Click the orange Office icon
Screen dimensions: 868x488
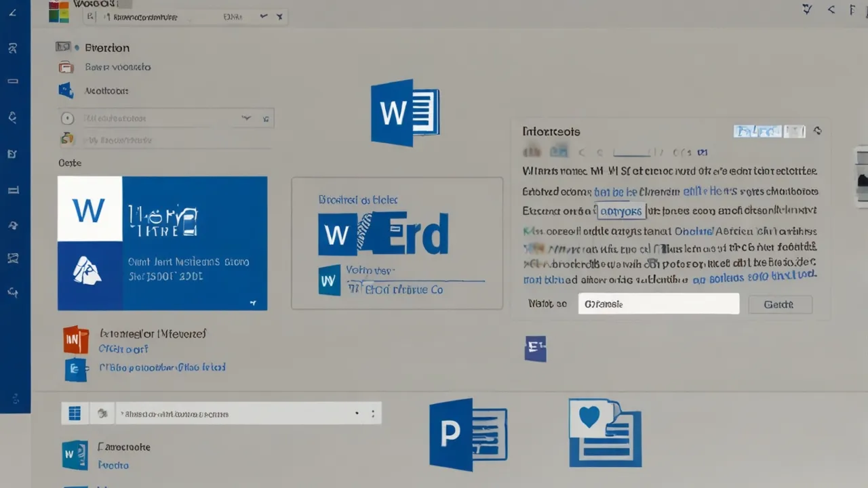76,340
